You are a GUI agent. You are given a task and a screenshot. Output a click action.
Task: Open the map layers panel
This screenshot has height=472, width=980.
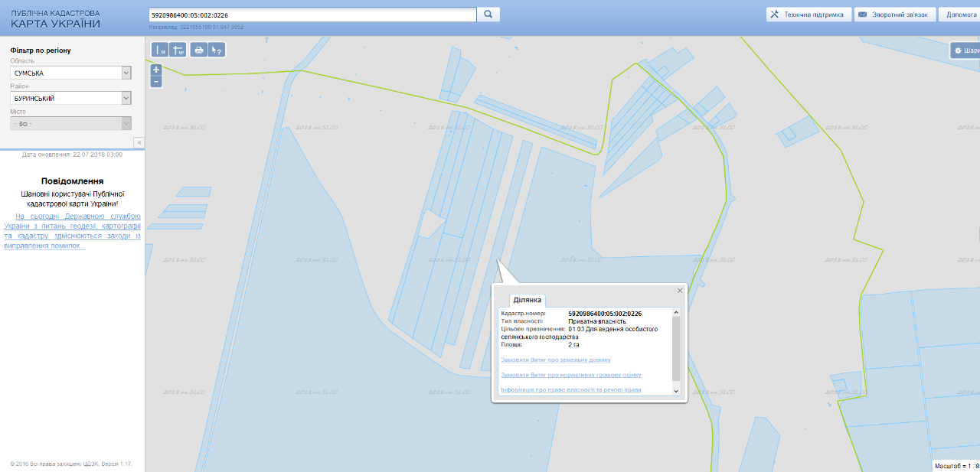[965, 50]
